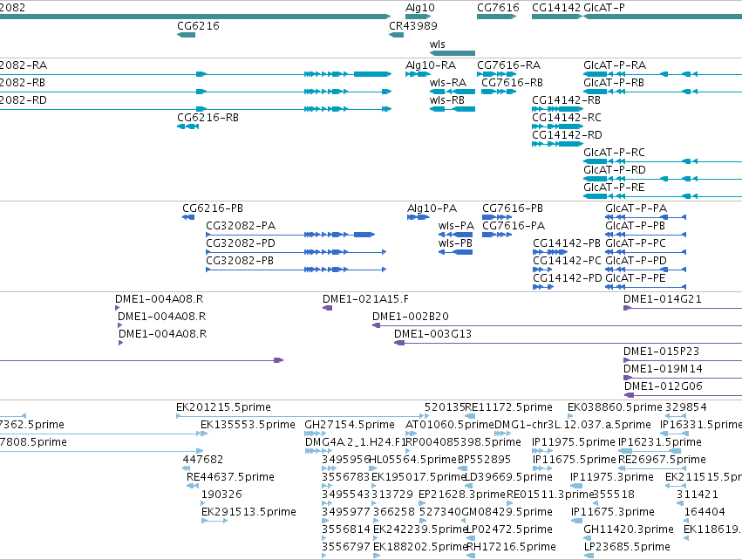Select EST label 190326

coord(221,495)
